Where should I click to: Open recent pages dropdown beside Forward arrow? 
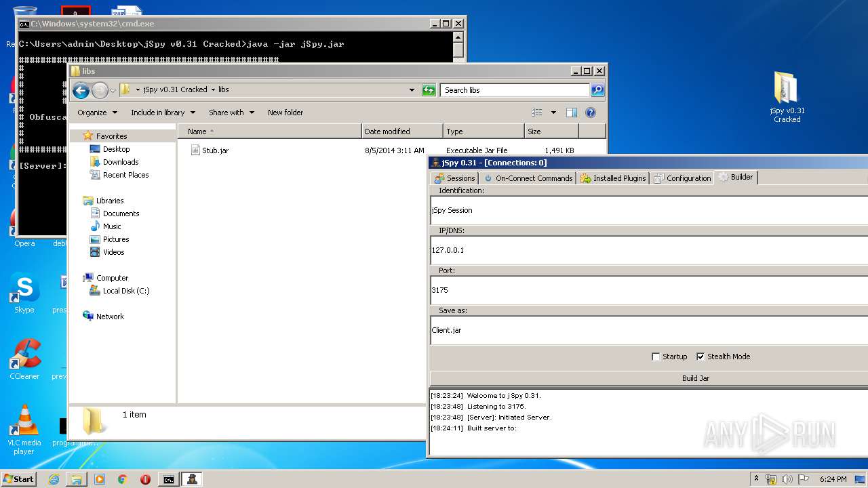113,90
